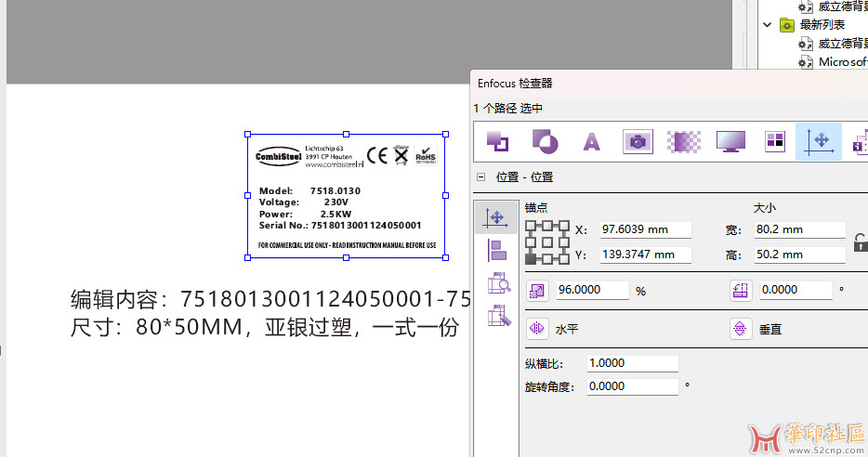This screenshot has height=457, width=868.
Task: Set anchor point to bottom-center
Action: [x=547, y=258]
